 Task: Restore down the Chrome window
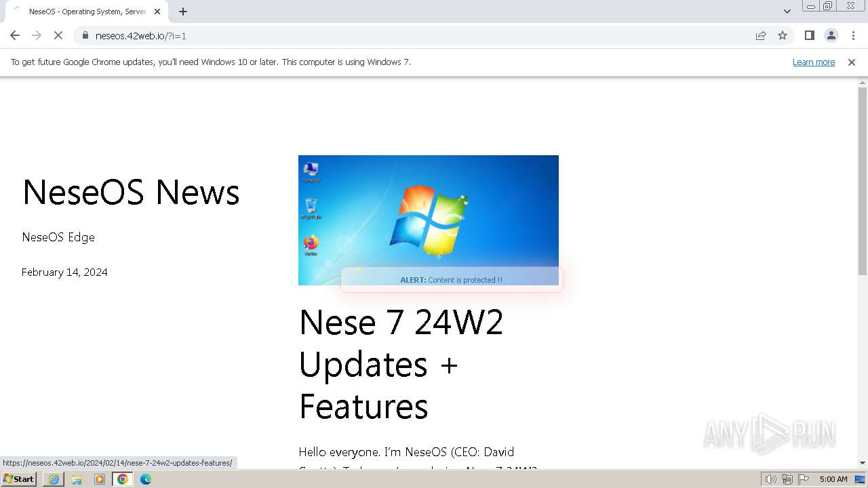828,6
